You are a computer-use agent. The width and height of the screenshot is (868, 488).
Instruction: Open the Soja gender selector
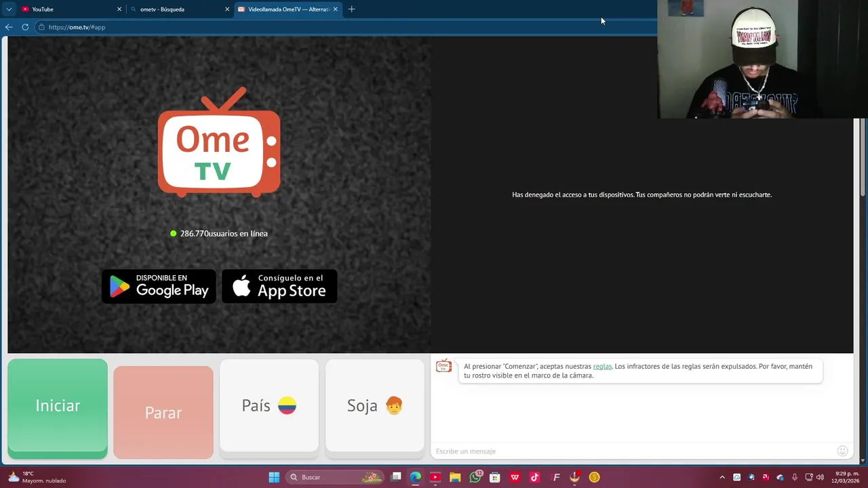375,406
